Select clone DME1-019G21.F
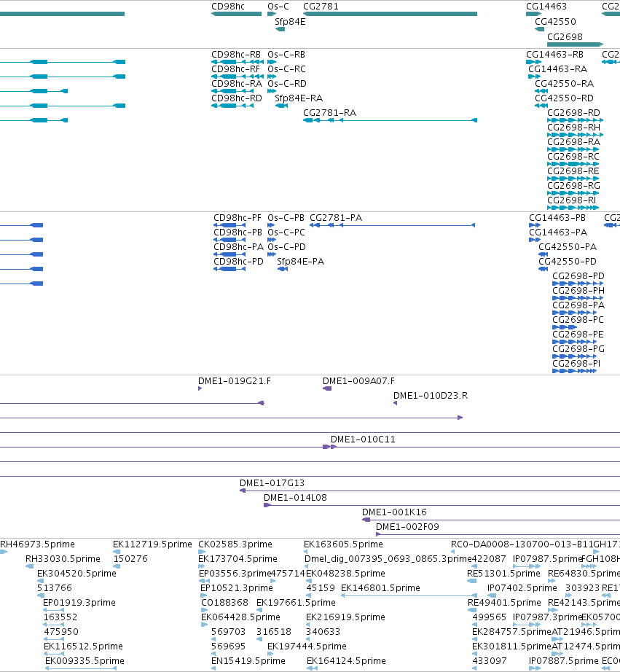This screenshot has width=620, height=672. [235, 381]
